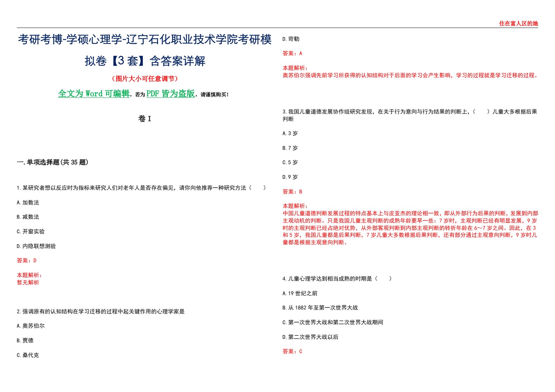Viewport: 555px width, 392px height.
Task: Click 本题解析 label under question 1
Action: point(29,275)
